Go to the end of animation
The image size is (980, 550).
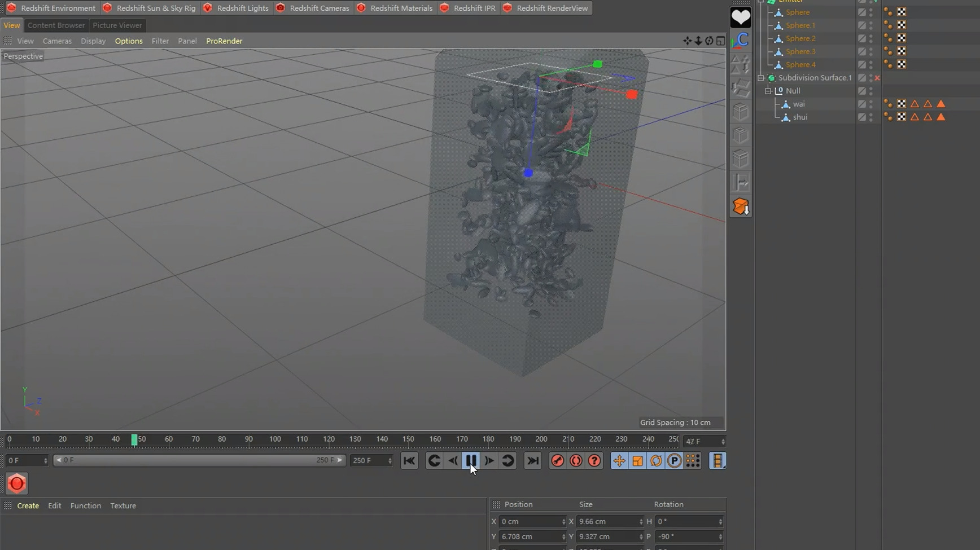point(532,461)
